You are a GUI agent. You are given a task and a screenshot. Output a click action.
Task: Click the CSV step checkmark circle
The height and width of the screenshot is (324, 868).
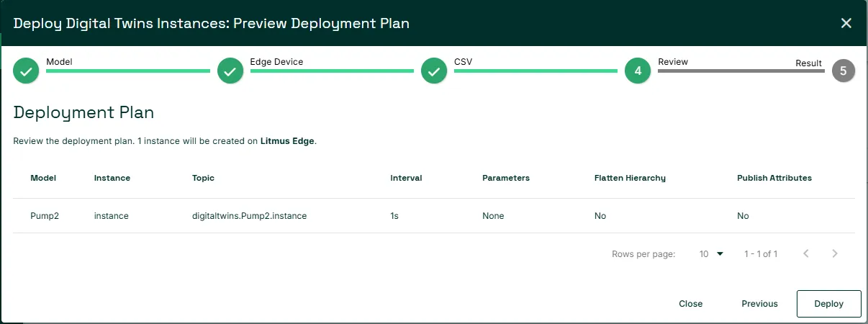click(434, 71)
